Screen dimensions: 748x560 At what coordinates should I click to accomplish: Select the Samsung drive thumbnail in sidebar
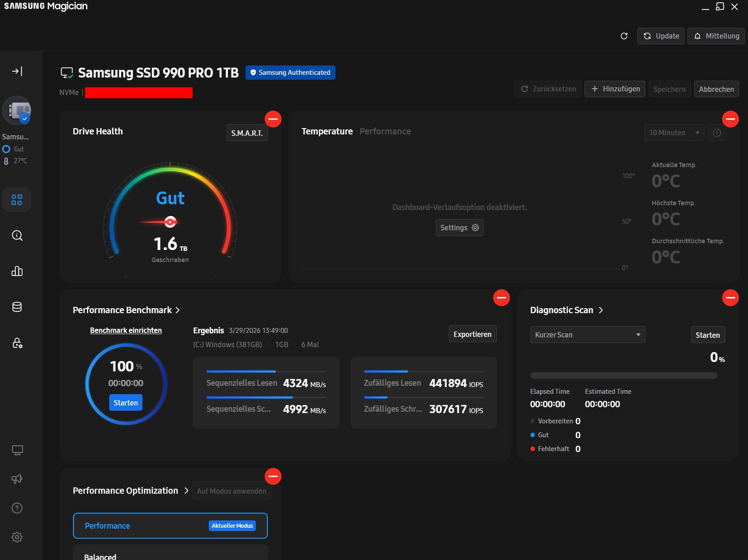17,111
